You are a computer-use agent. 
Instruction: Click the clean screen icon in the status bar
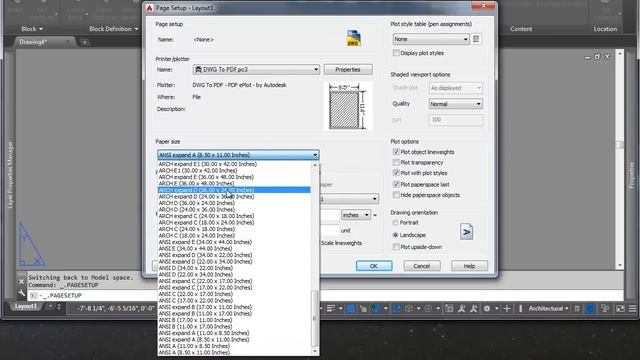[620, 309]
